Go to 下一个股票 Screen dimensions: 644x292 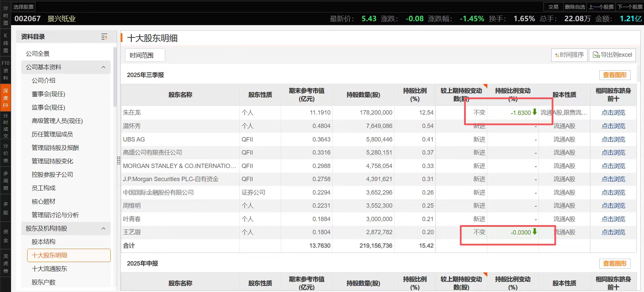tap(630, 7)
